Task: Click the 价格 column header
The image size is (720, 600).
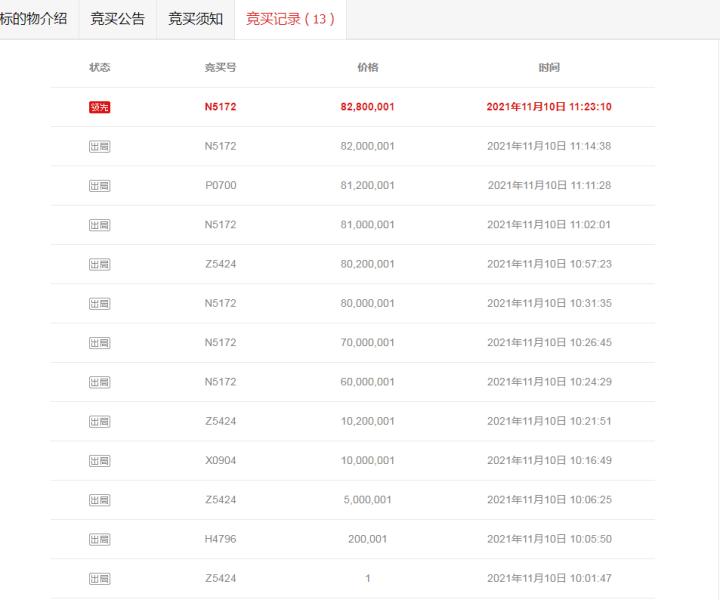Action: (x=368, y=67)
